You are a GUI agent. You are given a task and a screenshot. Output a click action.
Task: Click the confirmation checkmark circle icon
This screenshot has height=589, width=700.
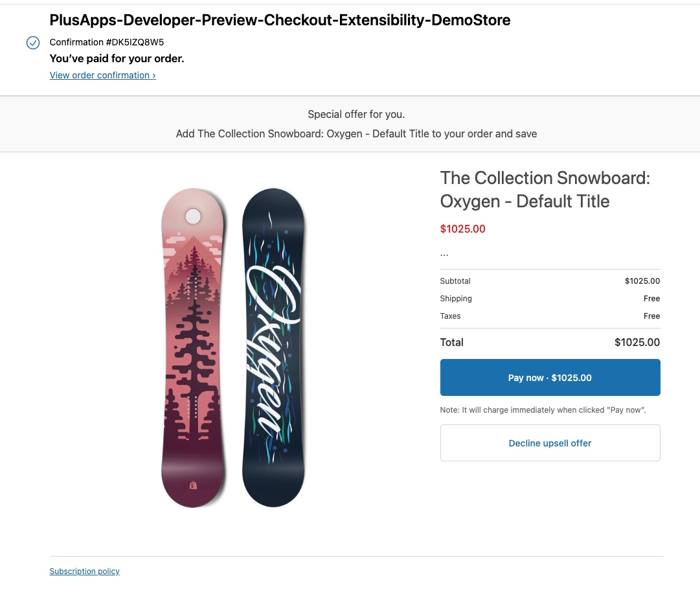tap(33, 43)
